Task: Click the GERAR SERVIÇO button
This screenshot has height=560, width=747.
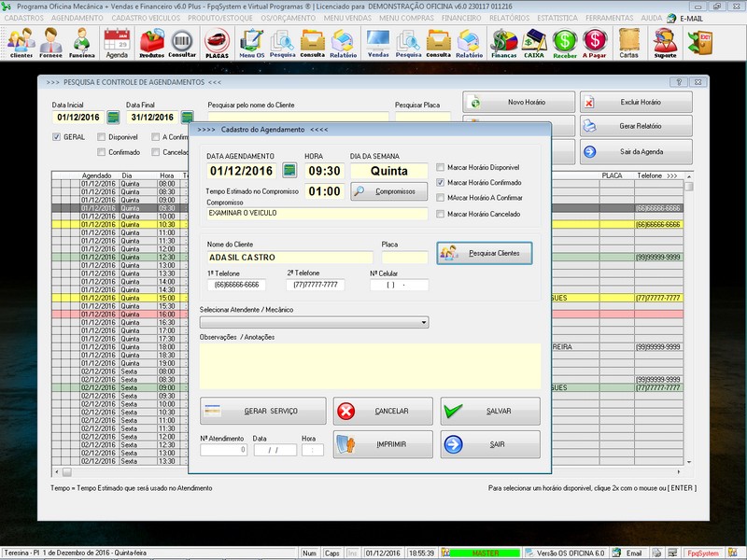Action: pos(263,411)
